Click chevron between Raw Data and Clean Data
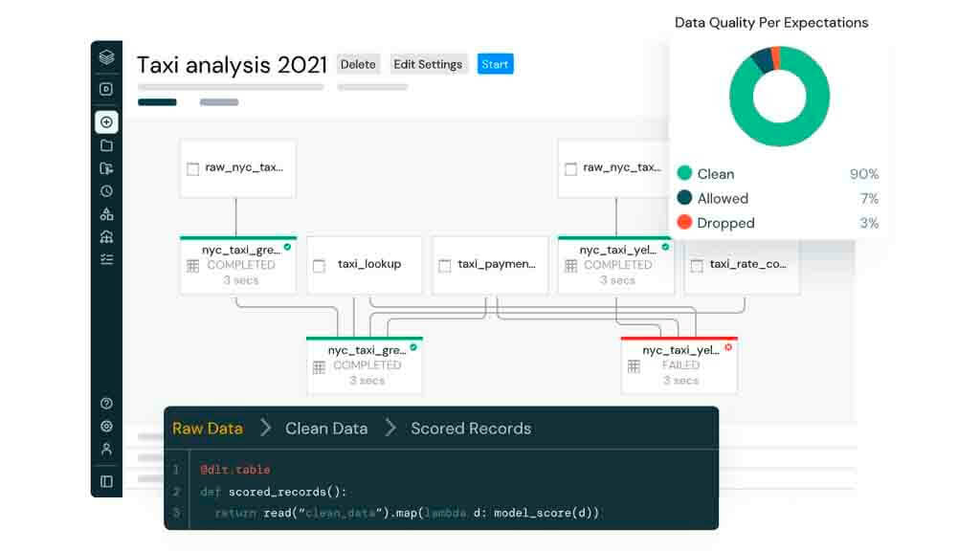The width and height of the screenshot is (980, 551). point(265,428)
